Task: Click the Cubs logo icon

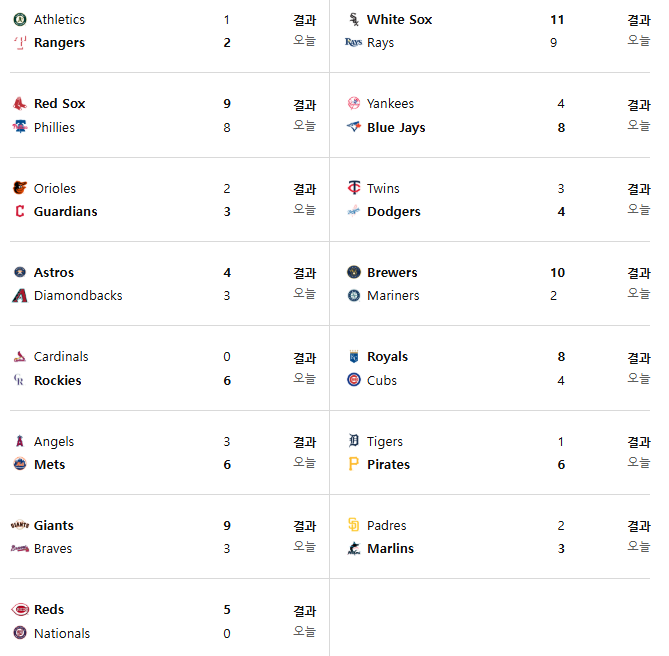Action: point(353,380)
